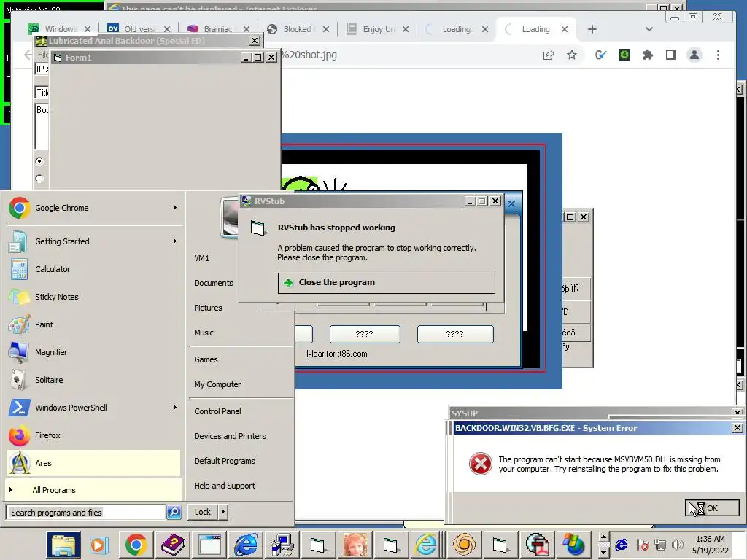Expand Windows PowerShell submenu arrow
Screen dimensions: 747x560
(175, 408)
